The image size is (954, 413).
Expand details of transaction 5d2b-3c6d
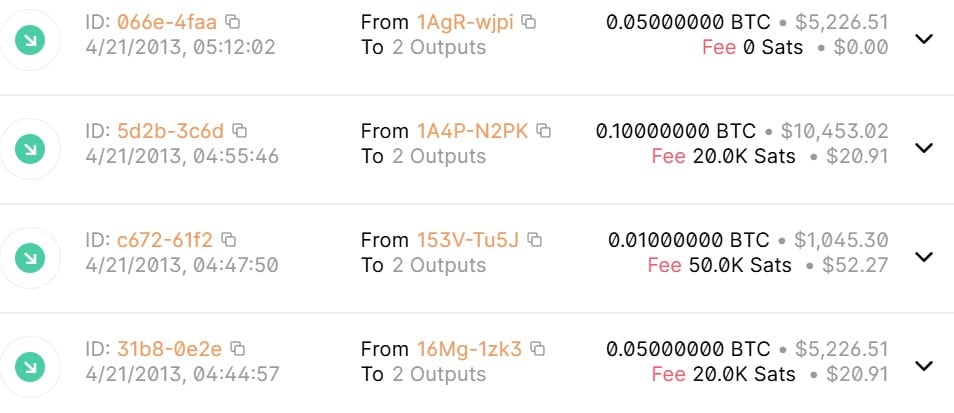pos(924,148)
